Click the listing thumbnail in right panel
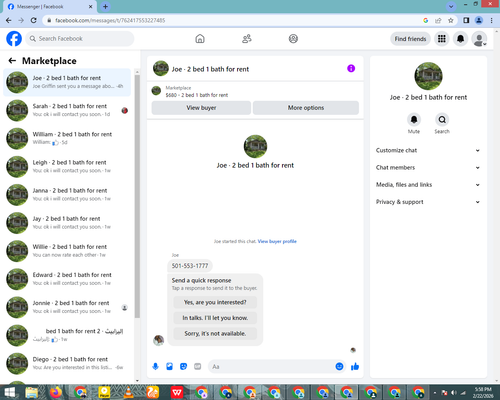Viewport: 500px width, 400px height. coord(428,76)
